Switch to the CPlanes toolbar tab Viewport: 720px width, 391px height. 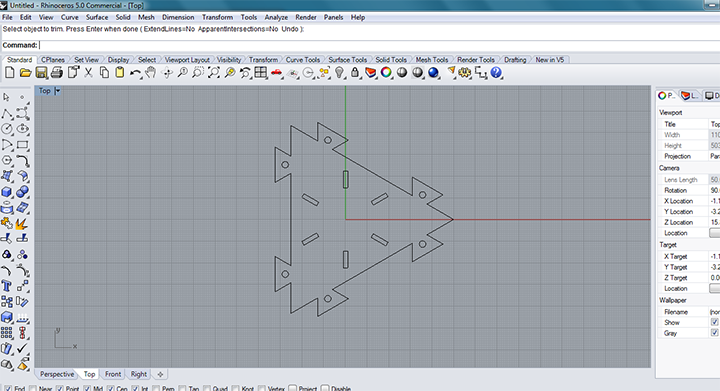coord(53,60)
